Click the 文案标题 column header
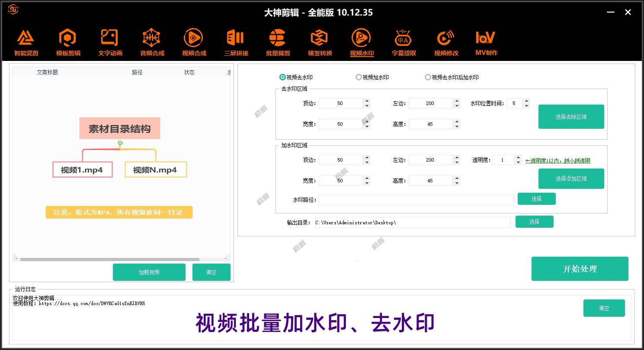Image resolution: width=644 pixels, height=350 pixels. pyautogui.click(x=48, y=72)
